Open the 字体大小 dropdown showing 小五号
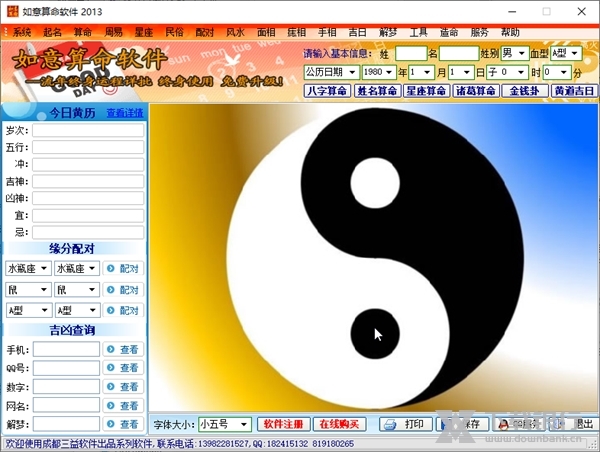Viewport: 600px width, 452px height. click(225, 424)
